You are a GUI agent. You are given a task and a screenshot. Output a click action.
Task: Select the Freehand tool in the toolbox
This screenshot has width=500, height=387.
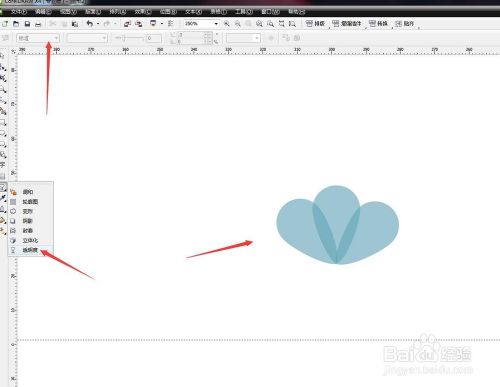[x=3, y=100]
